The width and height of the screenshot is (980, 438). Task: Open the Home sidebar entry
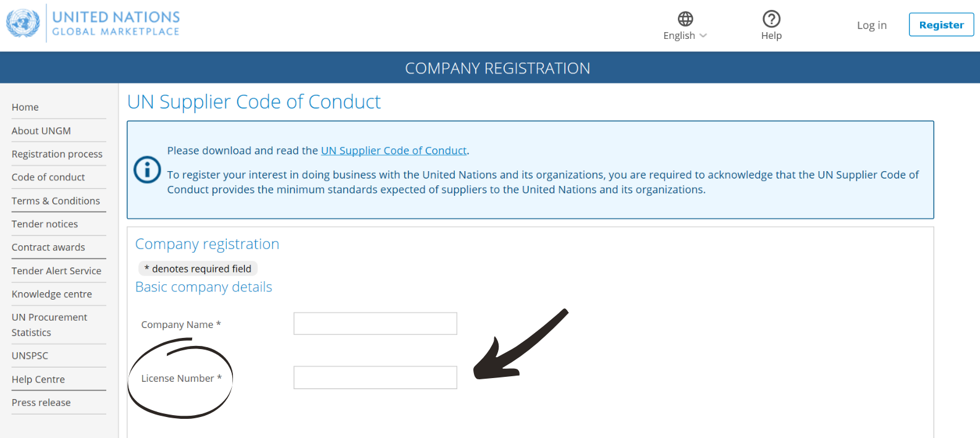point(25,107)
